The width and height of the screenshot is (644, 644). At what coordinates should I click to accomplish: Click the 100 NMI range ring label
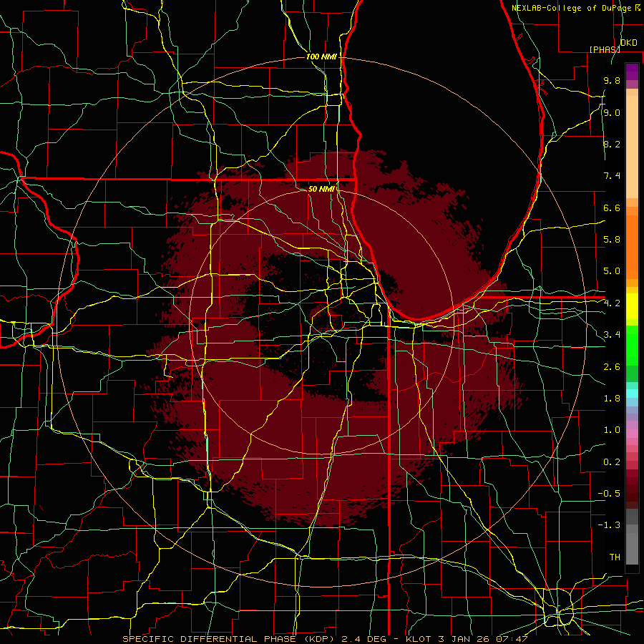(x=321, y=57)
